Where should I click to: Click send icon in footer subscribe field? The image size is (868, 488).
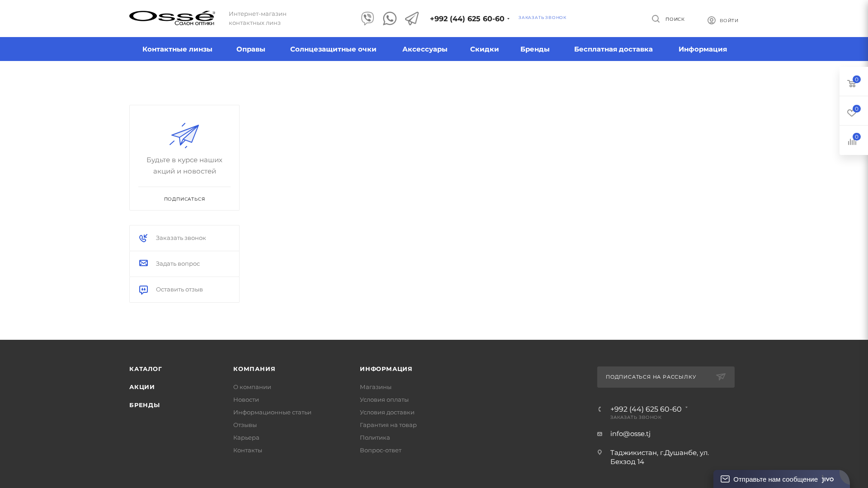[721, 377]
